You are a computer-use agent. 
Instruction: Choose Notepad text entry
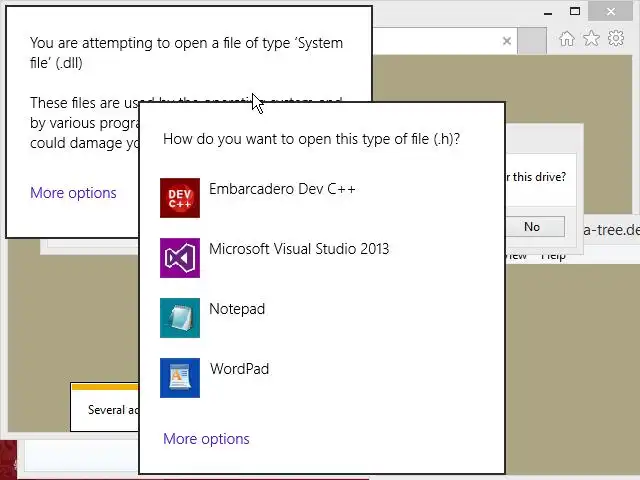point(237,309)
